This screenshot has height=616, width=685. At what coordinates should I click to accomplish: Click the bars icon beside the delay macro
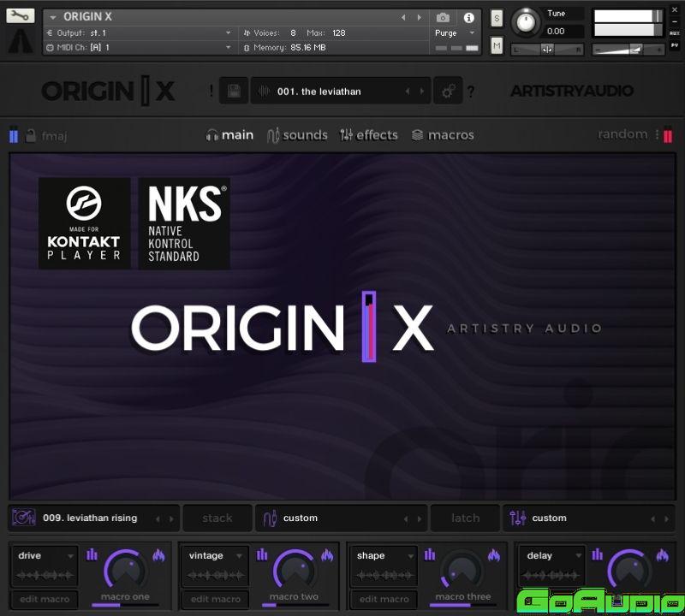pyautogui.click(x=597, y=554)
